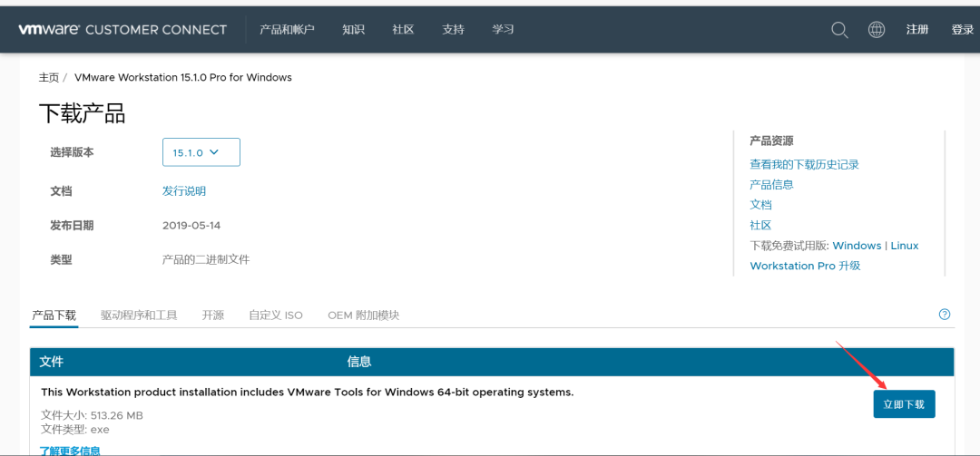
Task: Click the 产品的二进制文件 type text
Action: pos(206,259)
